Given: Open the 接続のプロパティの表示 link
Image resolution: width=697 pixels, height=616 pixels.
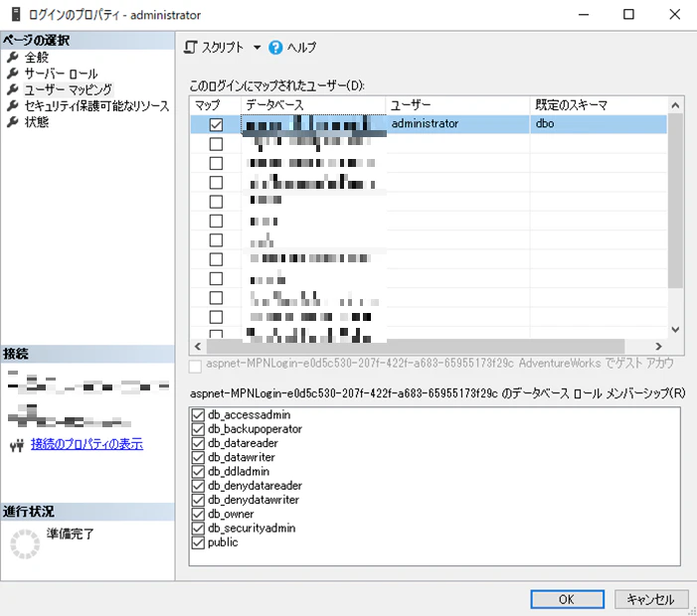Looking at the screenshot, I should click(x=87, y=444).
